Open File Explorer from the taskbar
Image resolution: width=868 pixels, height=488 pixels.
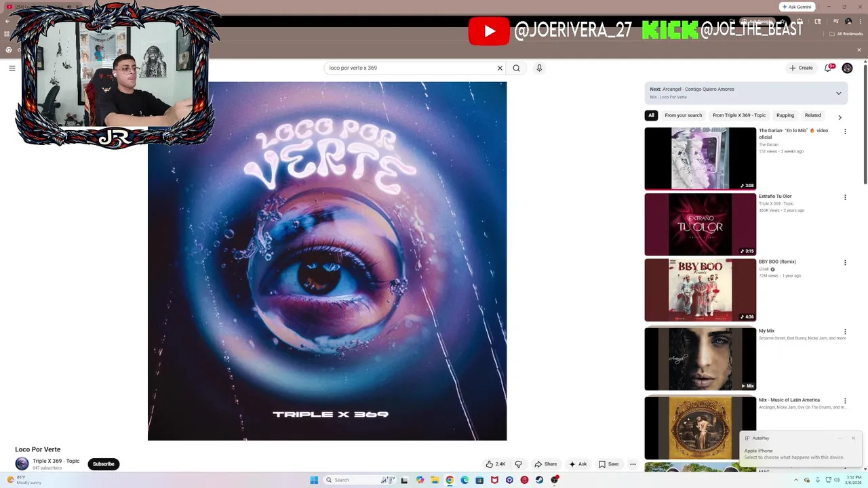point(435,480)
